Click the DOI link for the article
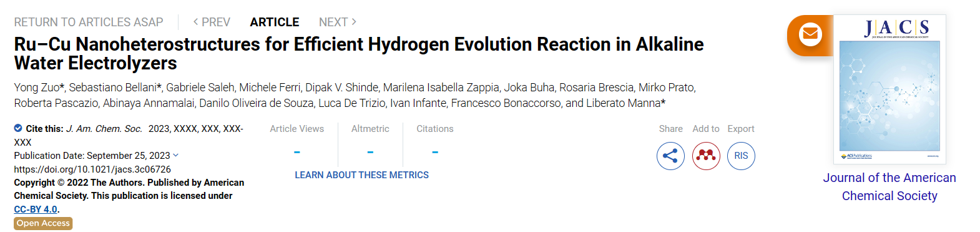The width and height of the screenshot is (980, 232). click(92, 169)
